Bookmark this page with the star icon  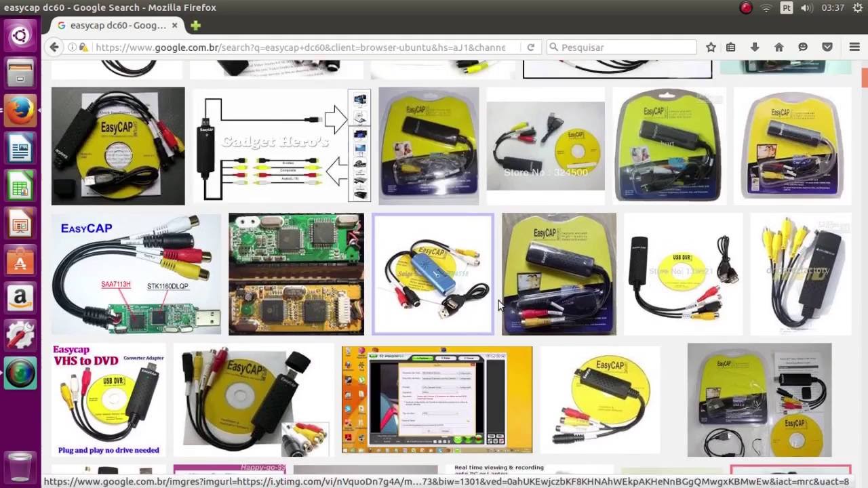coord(711,47)
